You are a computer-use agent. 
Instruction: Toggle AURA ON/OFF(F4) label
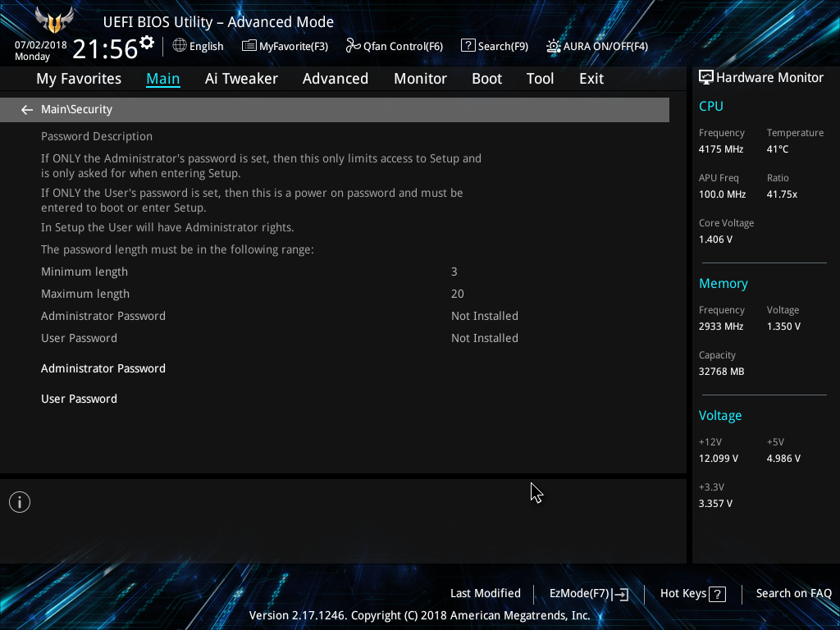coord(605,47)
